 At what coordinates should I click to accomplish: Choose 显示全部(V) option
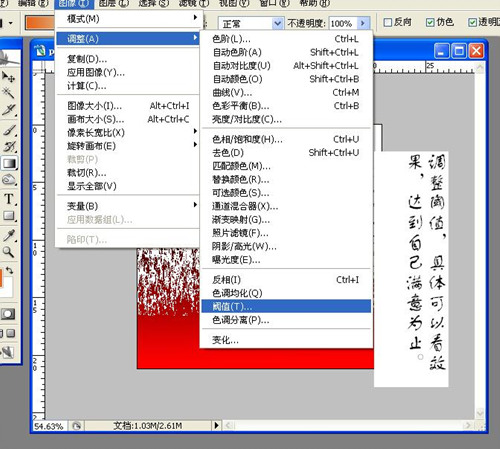coord(128,186)
